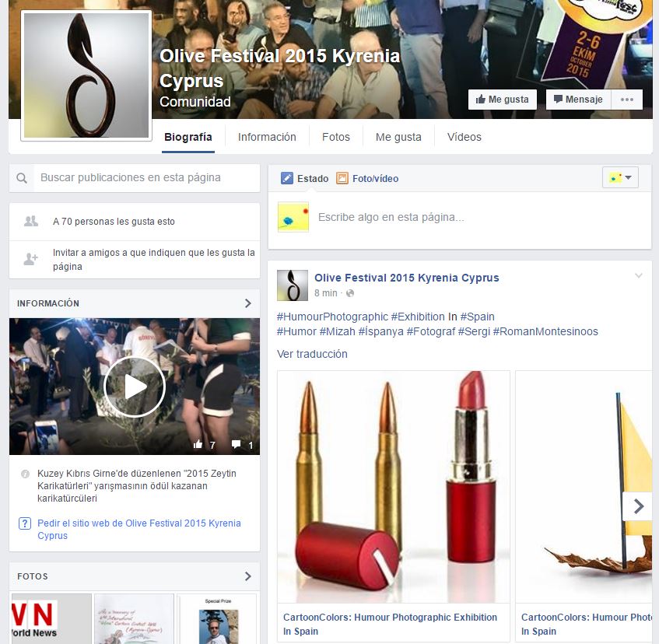The image size is (659, 644).
Task: Switch to the Información tab
Action: [267, 137]
